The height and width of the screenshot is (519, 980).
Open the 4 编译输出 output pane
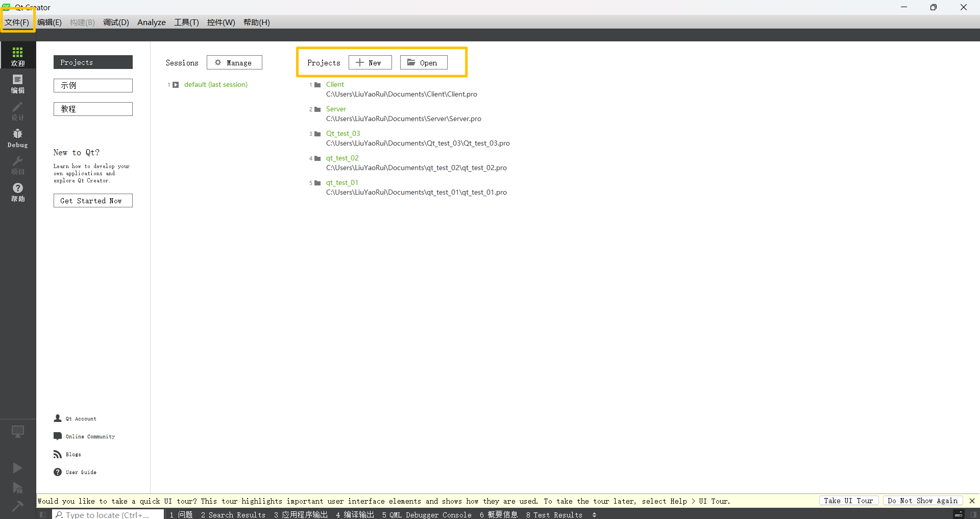point(355,514)
